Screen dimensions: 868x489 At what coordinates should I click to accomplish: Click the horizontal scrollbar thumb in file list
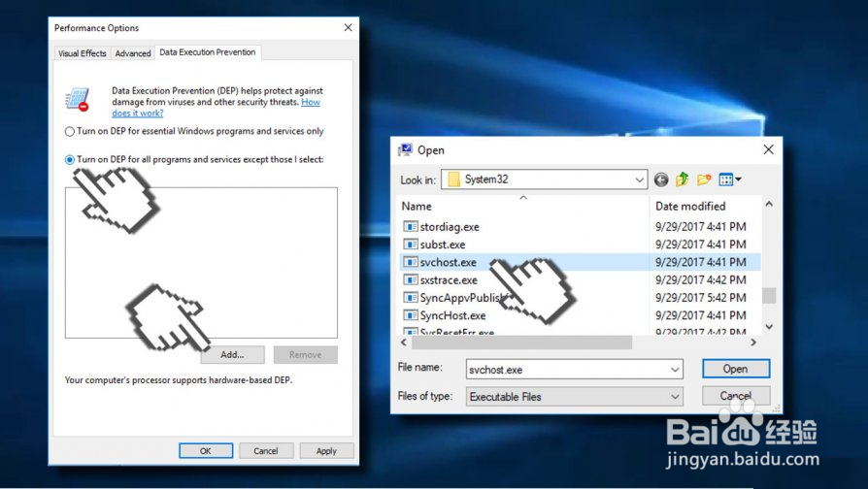pyautogui.click(x=521, y=342)
